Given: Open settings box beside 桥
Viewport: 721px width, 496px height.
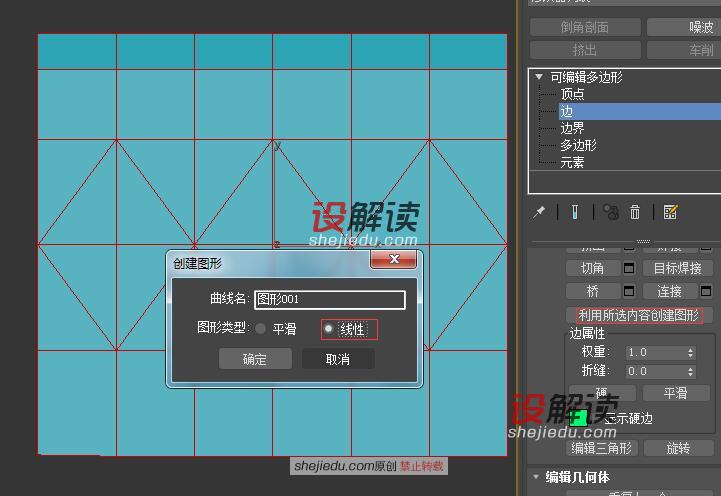Looking at the screenshot, I should (x=629, y=291).
